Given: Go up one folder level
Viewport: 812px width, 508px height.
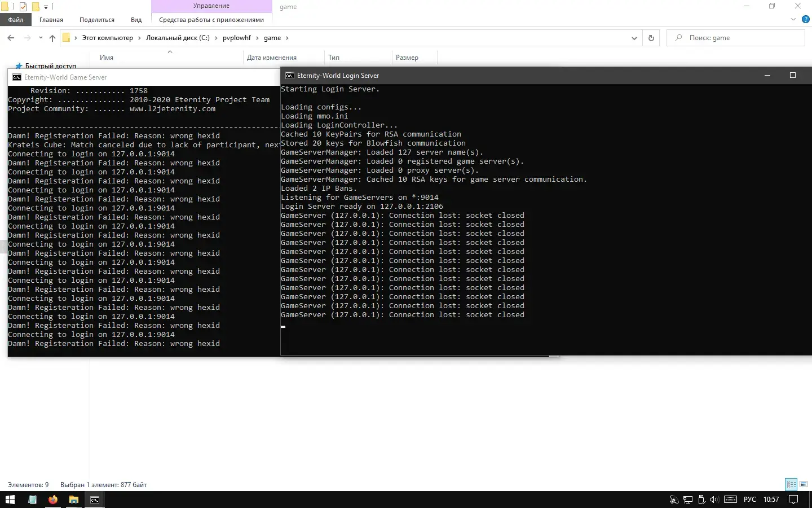Looking at the screenshot, I should [52, 38].
